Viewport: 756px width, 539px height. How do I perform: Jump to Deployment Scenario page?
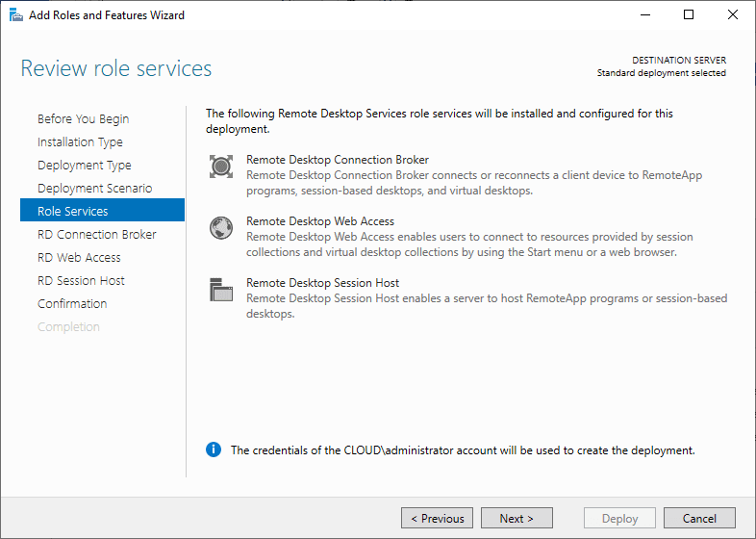[94, 189]
